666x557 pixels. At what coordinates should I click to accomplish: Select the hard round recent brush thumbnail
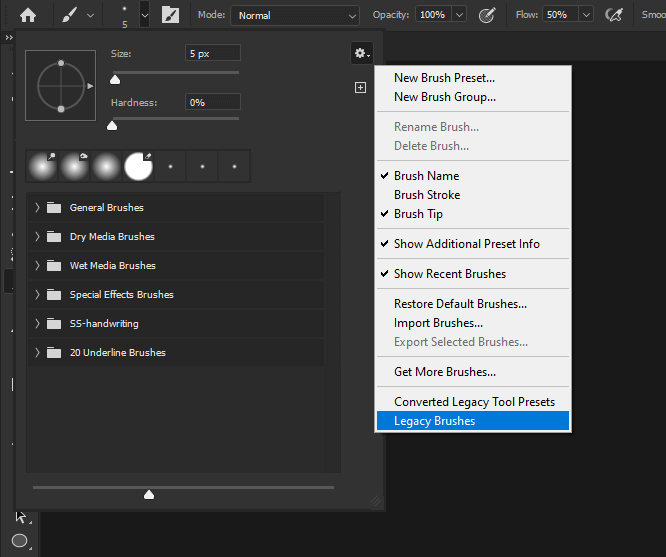138,166
